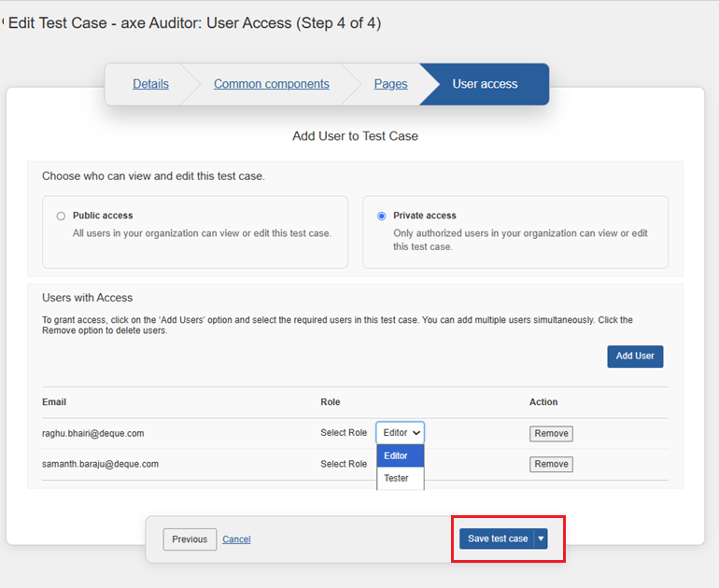Image resolution: width=719 pixels, height=588 pixels.
Task: Remove samanth.baraju@deque.com from access list
Action: tap(551, 464)
